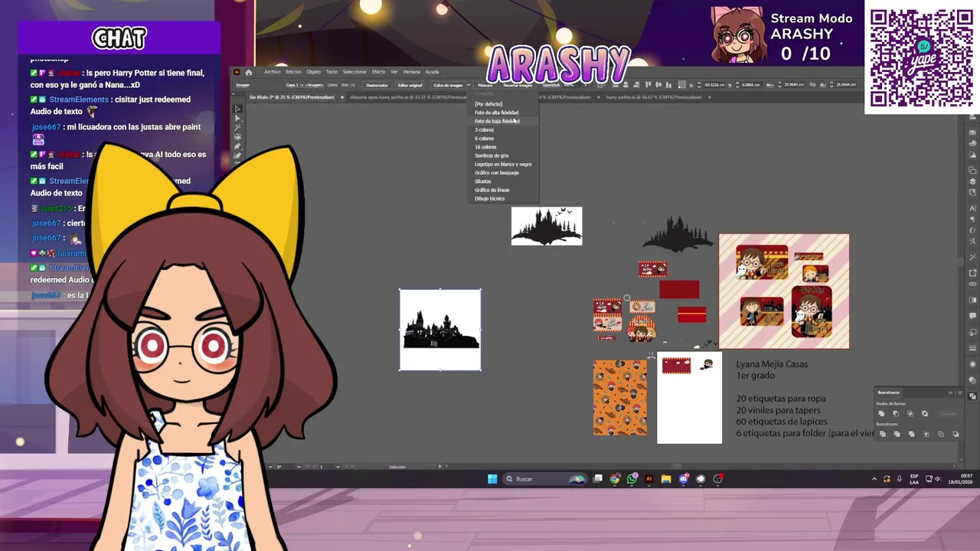Close the 'Sin título-2*' document tab
Screen dimensions: 980x551
coord(342,97)
